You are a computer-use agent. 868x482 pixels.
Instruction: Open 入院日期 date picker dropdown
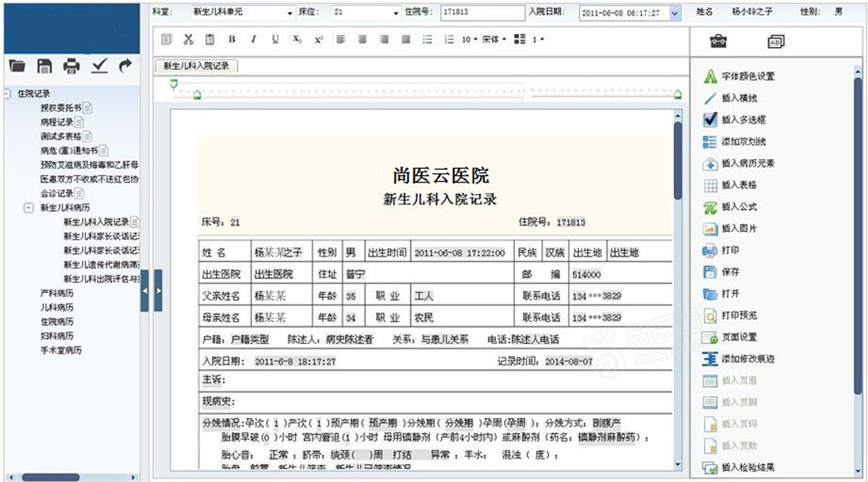click(x=675, y=13)
